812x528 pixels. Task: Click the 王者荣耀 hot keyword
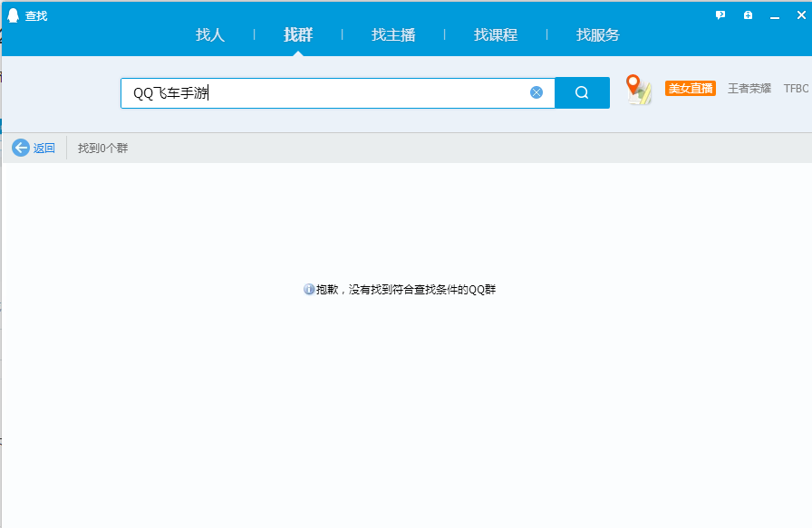(749, 89)
